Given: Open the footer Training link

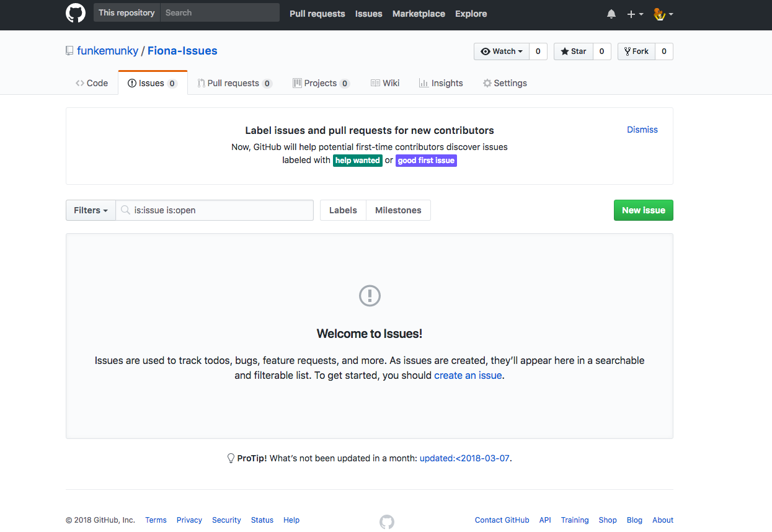Looking at the screenshot, I should point(575,520).
